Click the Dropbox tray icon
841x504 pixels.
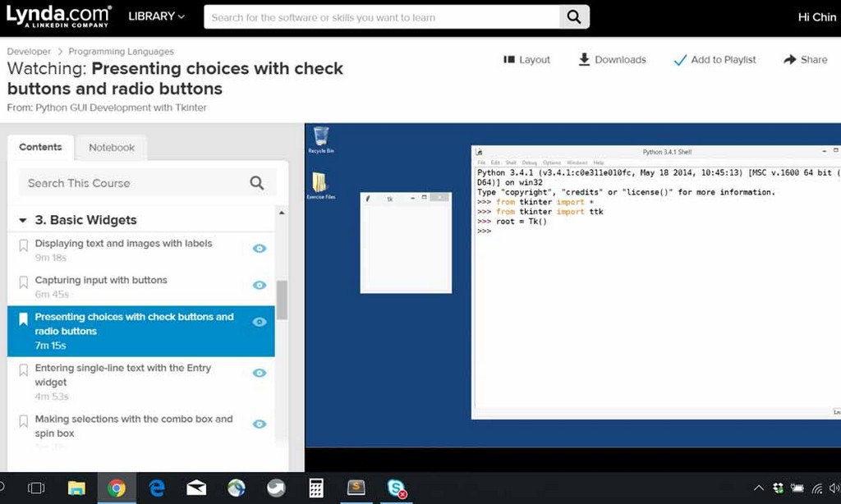click(x=778, y=488)
